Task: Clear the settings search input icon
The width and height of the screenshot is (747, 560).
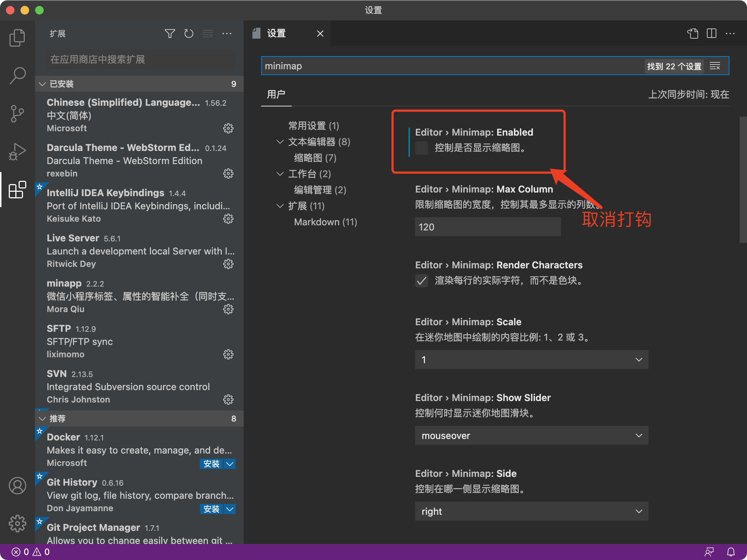Action: pos(715,66)
